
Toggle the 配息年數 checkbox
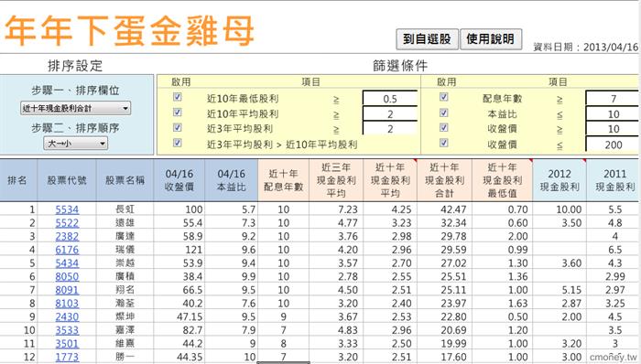[443, 97]
